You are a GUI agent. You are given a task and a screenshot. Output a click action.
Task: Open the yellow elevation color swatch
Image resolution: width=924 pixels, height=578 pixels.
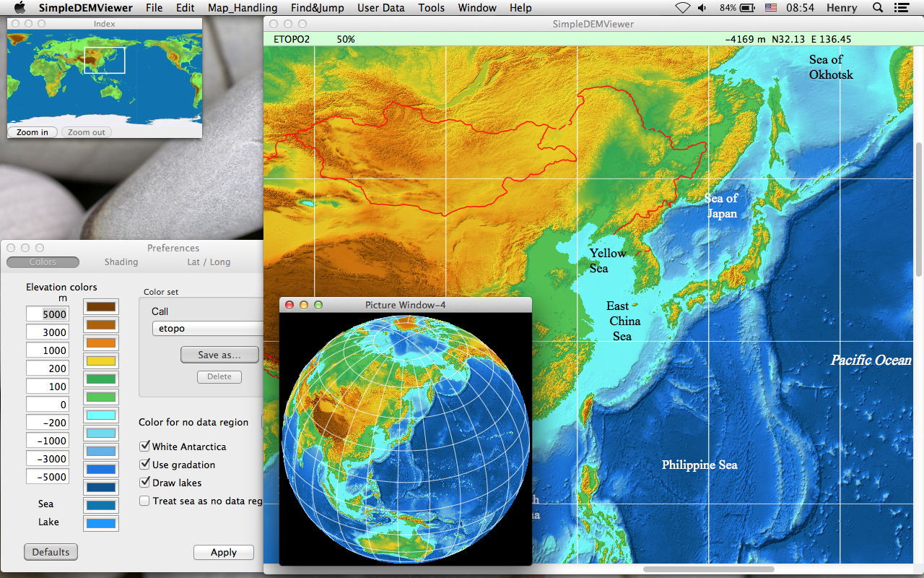coord(101,361)
